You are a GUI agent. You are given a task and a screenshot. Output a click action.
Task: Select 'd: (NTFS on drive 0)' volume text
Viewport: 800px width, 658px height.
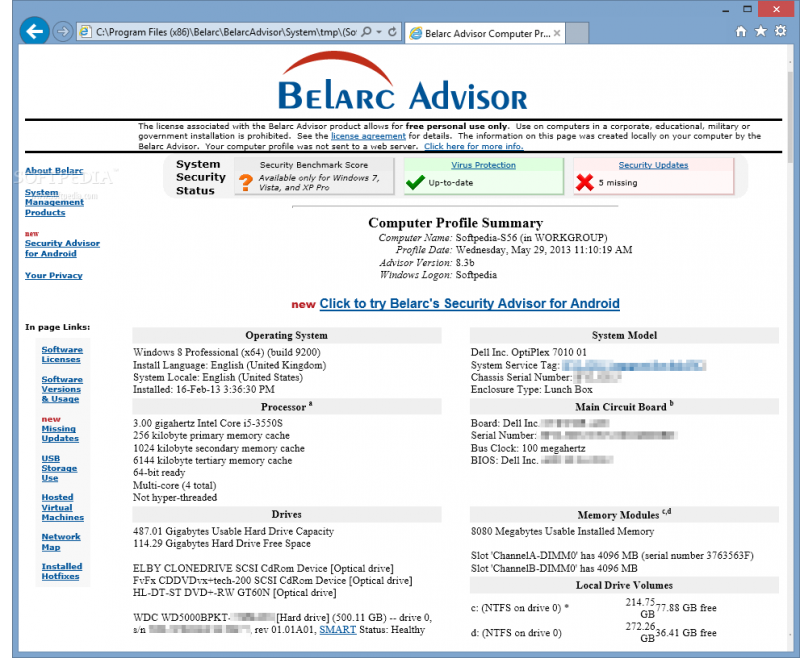click(x=516, y=633)
